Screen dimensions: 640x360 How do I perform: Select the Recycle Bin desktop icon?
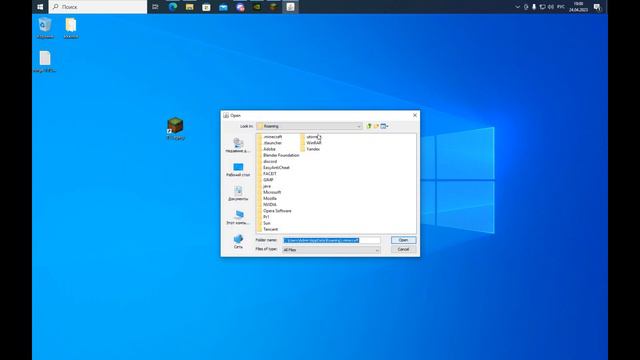(45, 28)
